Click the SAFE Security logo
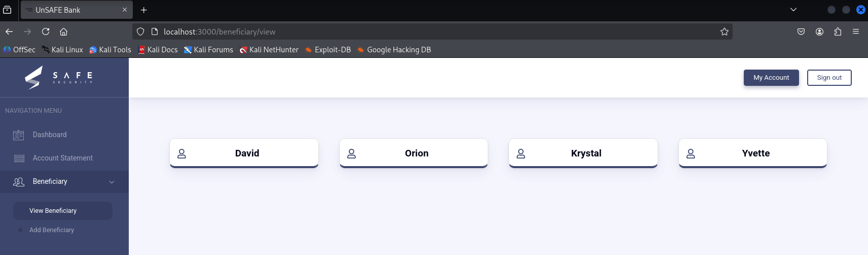The image size is (868, 255). click(x=58, y=78)
